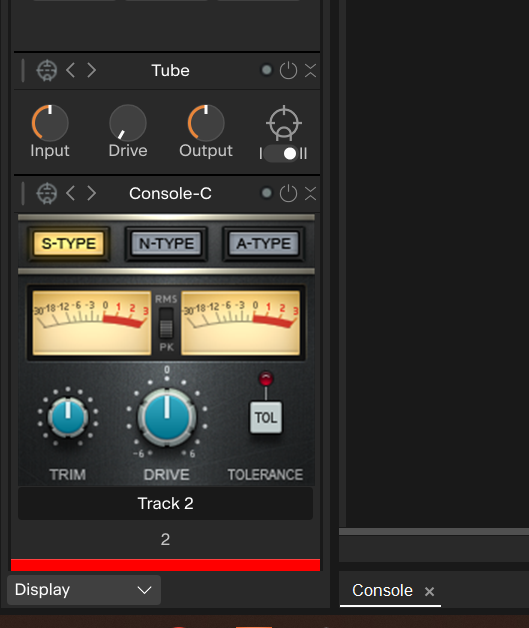Open the Tube plugin editor icon

coord(47,70)
